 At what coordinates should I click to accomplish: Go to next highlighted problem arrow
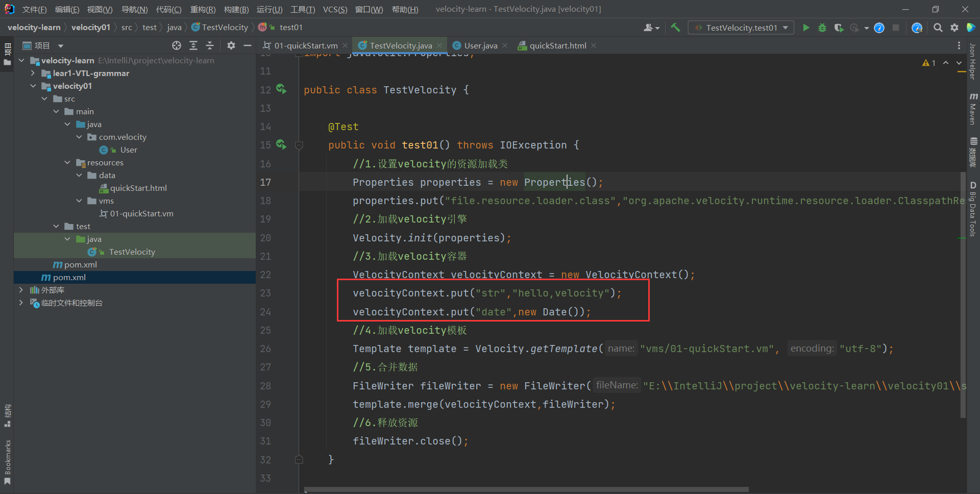959,63
